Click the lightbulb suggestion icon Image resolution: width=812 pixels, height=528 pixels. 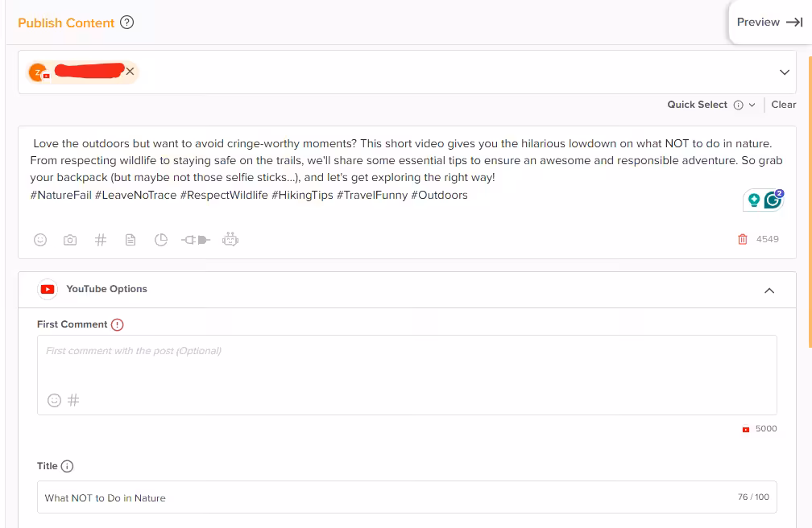point(754,200)
